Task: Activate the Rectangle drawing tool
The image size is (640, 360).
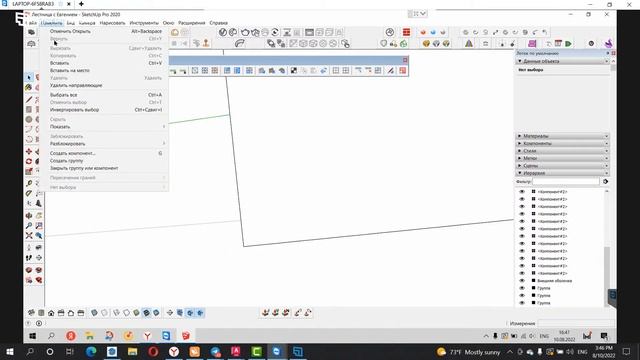Action: coord(29,109)
